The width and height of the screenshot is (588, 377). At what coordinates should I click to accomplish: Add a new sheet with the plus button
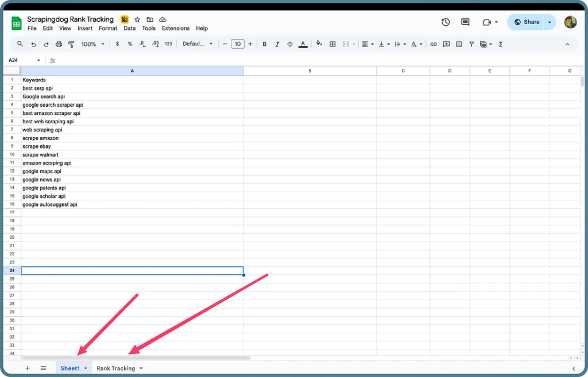27,368
